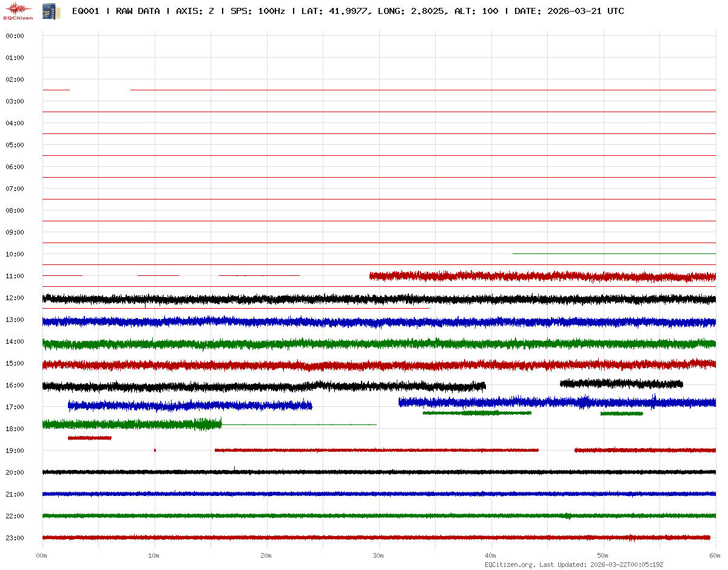Click the SPS: 100Hz header text
Screen dimensions: 728x570
258,11
